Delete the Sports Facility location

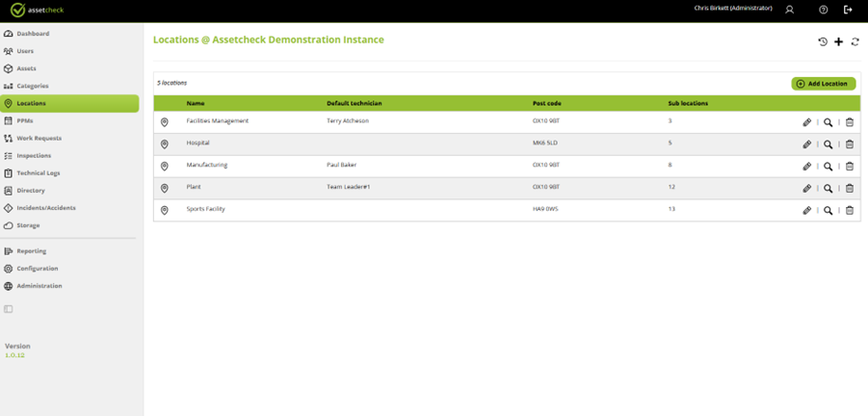click(x=849, y=210)
